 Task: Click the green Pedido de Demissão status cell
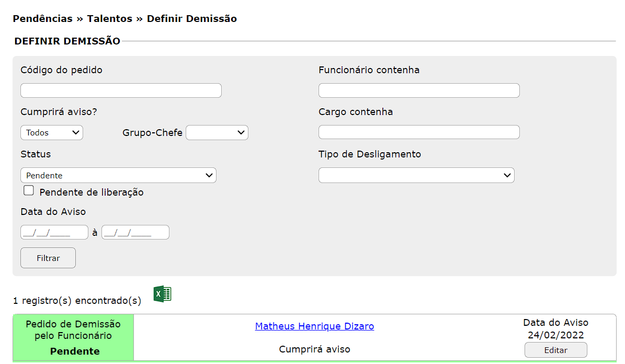73,337
